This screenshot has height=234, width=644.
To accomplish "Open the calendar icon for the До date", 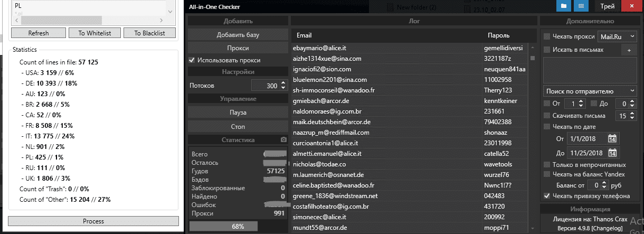I will tap(612, 153).
